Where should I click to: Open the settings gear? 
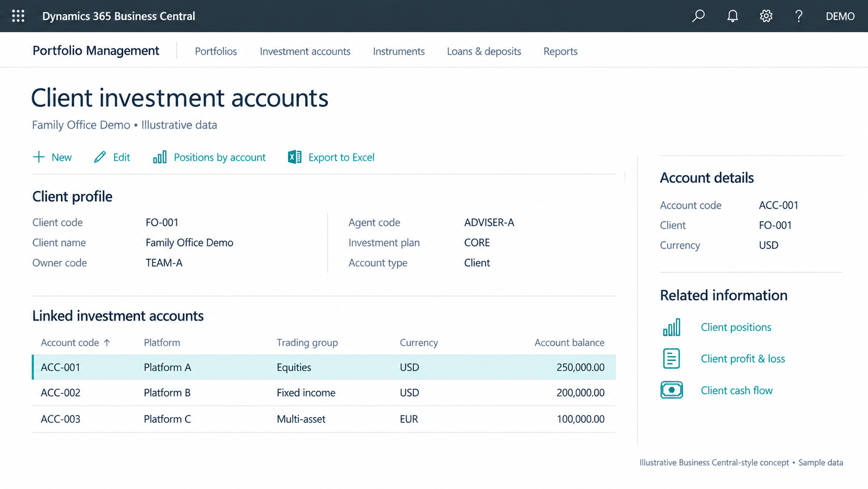pos(766,16)
